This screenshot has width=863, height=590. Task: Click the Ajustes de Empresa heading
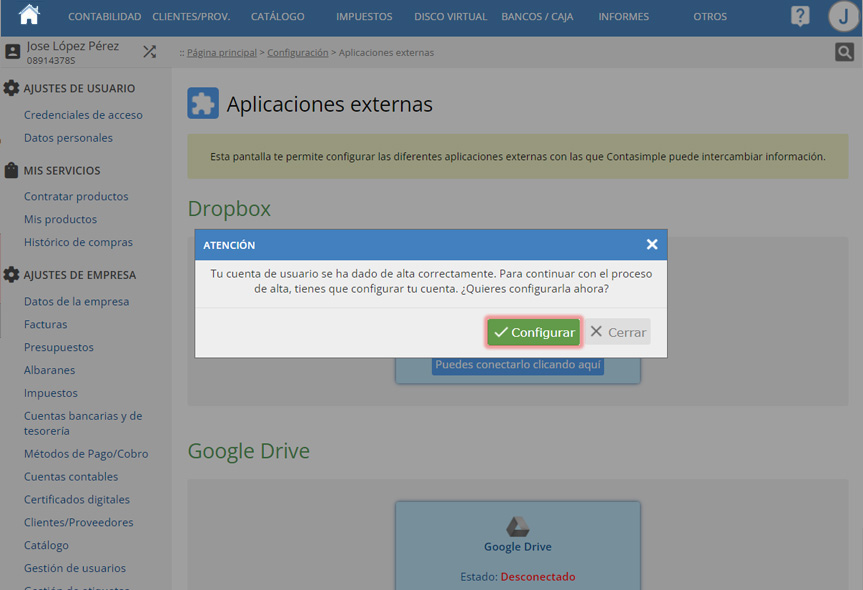click(x=80, y=275)
